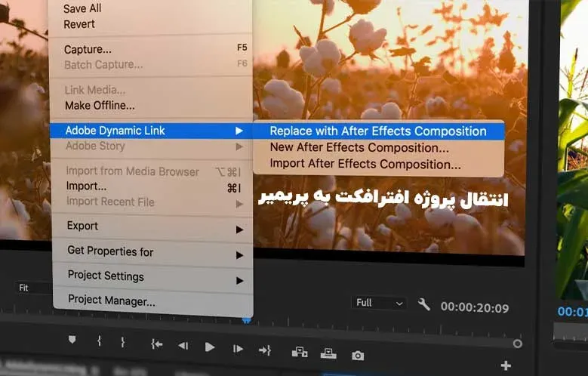Click the blue playhead marker on the time ruler
The image size is (588, 376).
tap(246, 320)
